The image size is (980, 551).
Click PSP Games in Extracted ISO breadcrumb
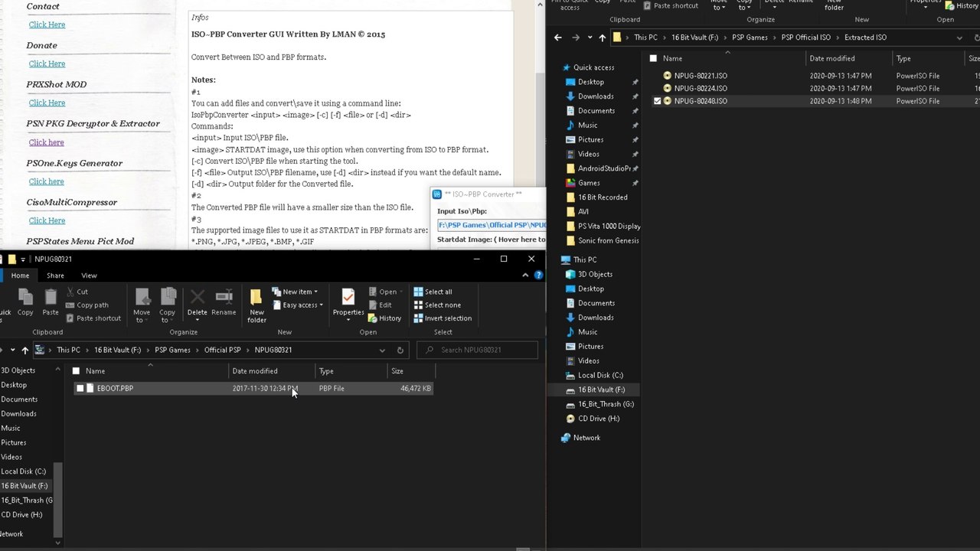pyautogui.click(x=750, y=37)
